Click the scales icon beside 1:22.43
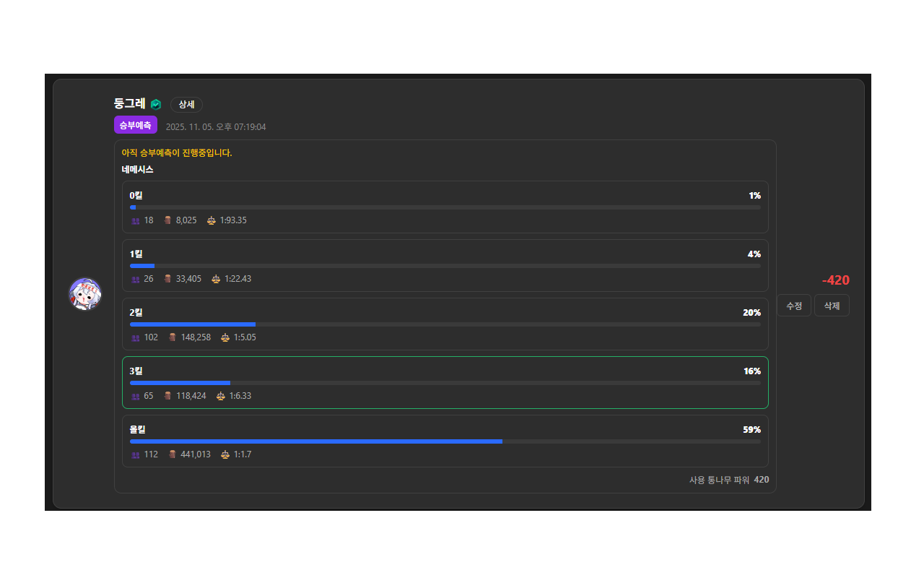Screen dimensions: 924x578 click(x=216, y=279)
